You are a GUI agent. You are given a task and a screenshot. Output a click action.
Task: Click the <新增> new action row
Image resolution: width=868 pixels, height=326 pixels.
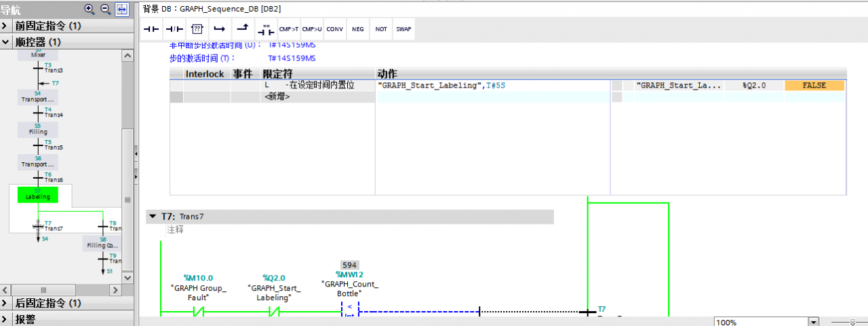[277, 97]
